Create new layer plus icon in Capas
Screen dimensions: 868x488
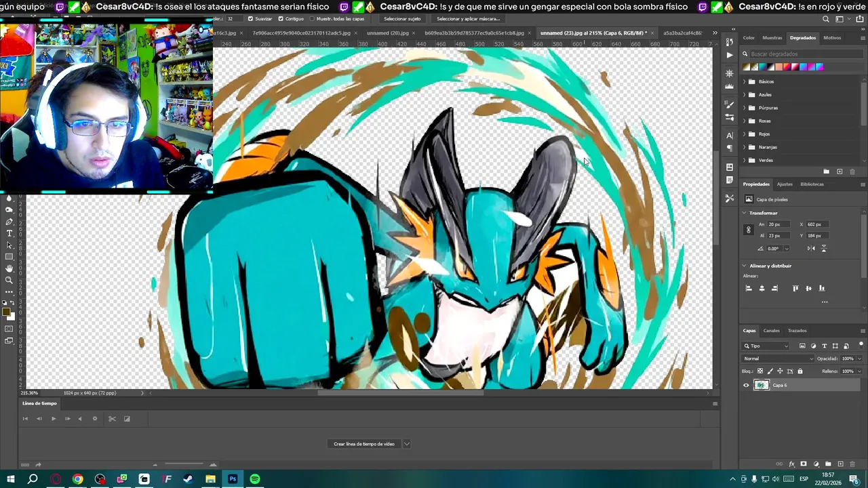pyautogui.click(x=840, y=464)
